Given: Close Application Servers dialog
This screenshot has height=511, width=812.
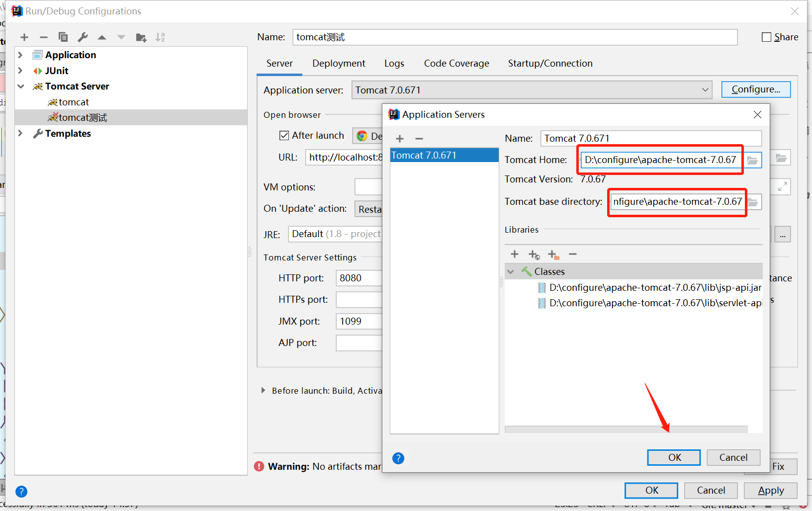Looking at the screenshot, I should [757, 115].
